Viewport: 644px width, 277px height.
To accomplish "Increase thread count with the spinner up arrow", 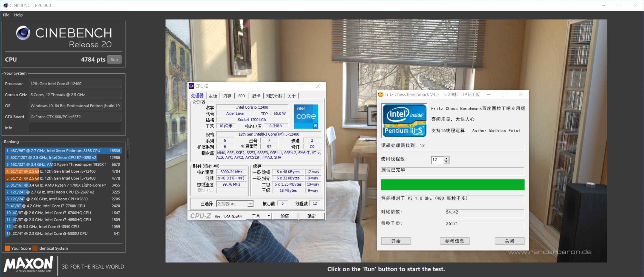I will [x=447, y=159].
